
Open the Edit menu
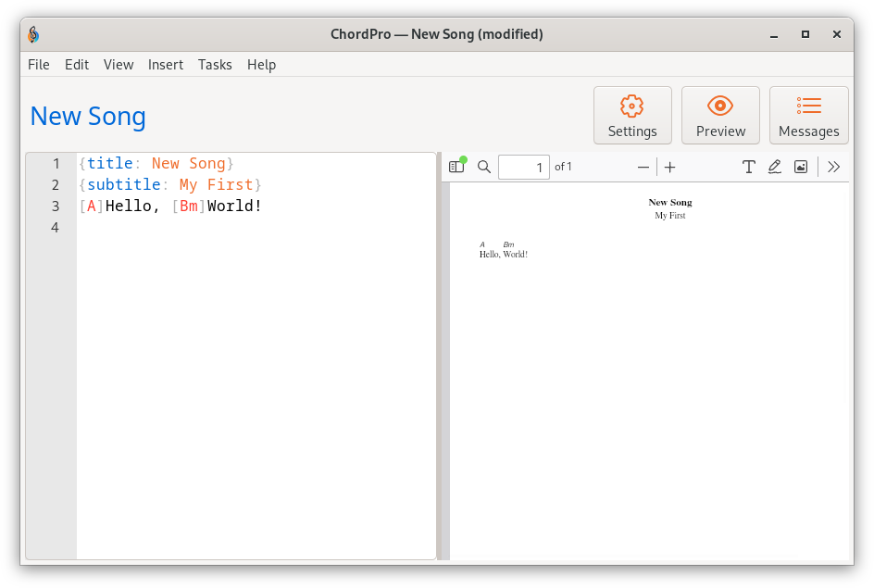pos(76,65)
